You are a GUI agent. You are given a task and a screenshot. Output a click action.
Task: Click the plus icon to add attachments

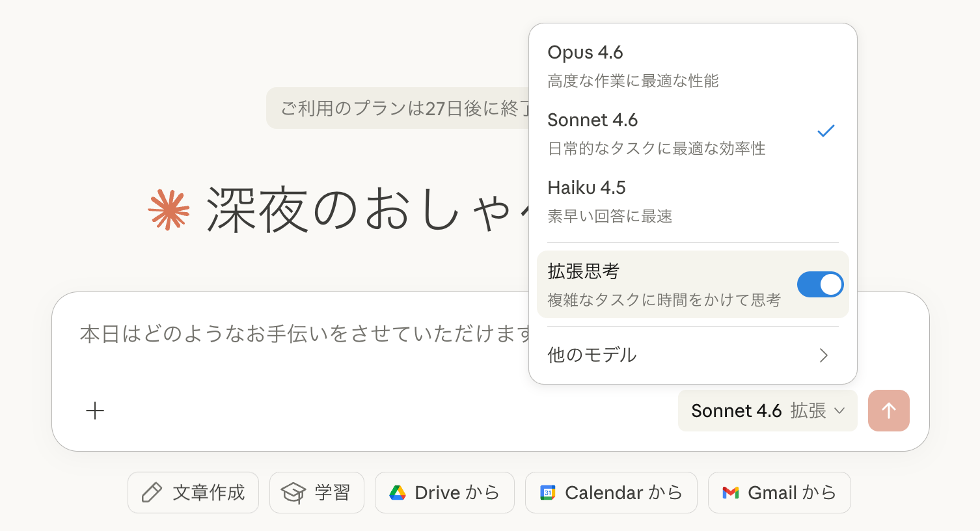(x=95, y=411)
